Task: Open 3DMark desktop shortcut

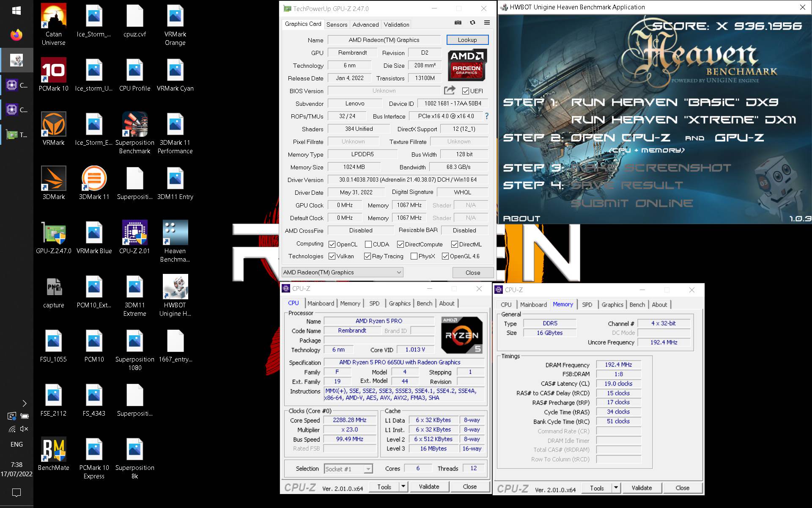Action: tap(54, 183)
